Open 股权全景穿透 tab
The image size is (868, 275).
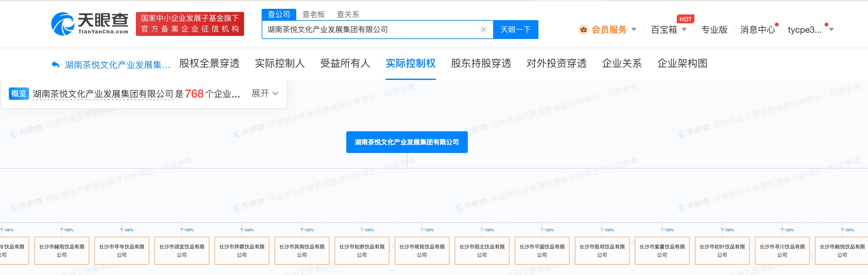(209, 63)
